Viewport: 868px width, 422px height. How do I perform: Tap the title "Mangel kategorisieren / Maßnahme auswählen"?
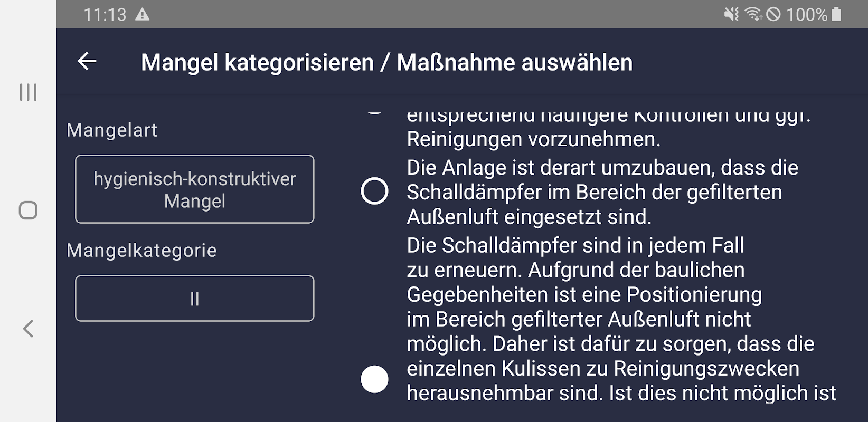(x=386, y=62)
